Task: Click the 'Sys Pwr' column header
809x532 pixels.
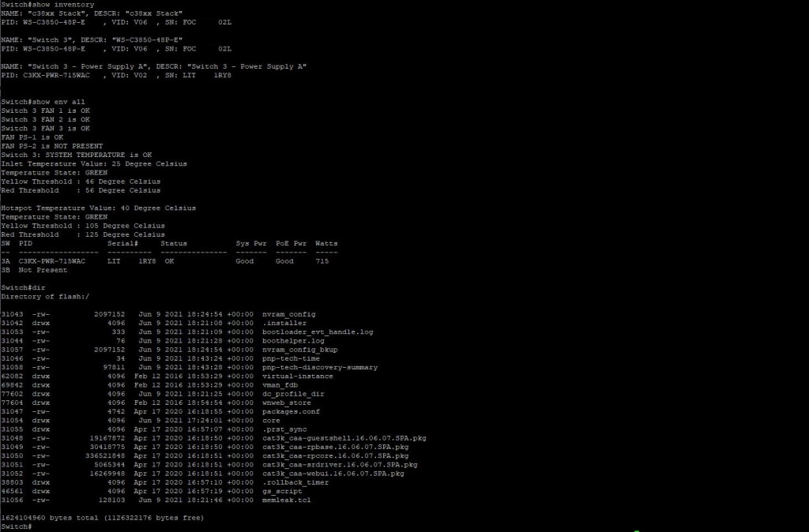Action: click(251, 243)
